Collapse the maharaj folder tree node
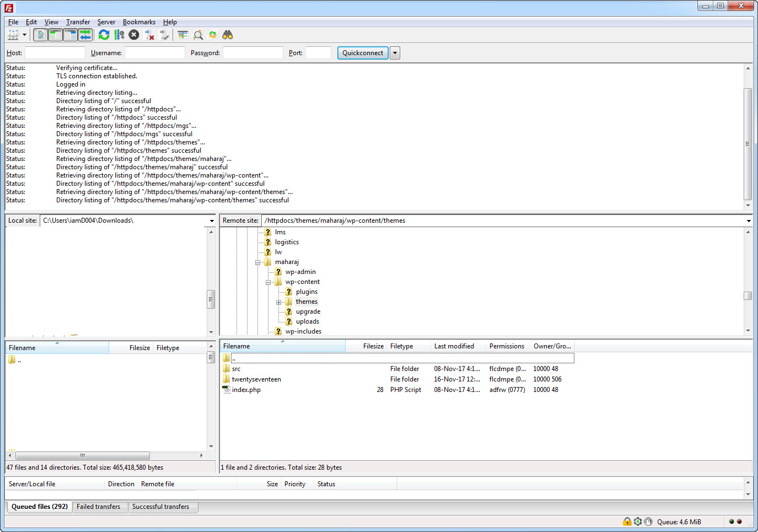Screen dimensions: 758x532 257,262
